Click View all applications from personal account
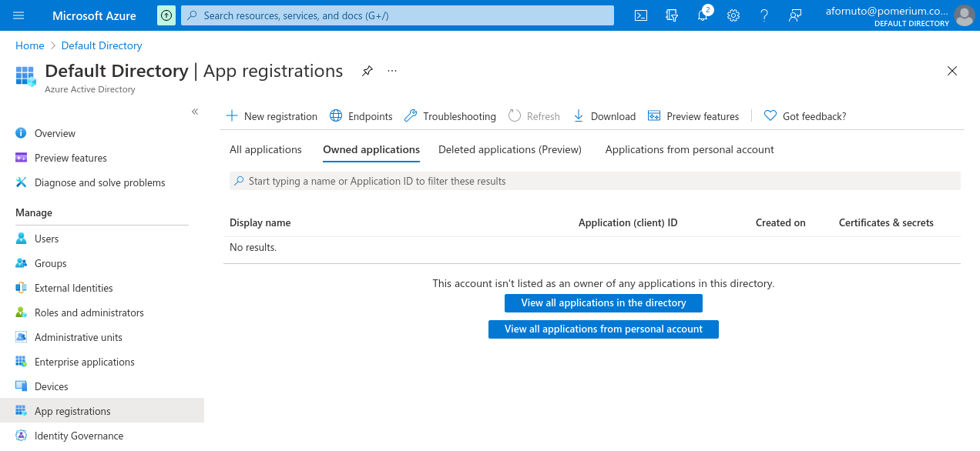 tap(603, 329)
